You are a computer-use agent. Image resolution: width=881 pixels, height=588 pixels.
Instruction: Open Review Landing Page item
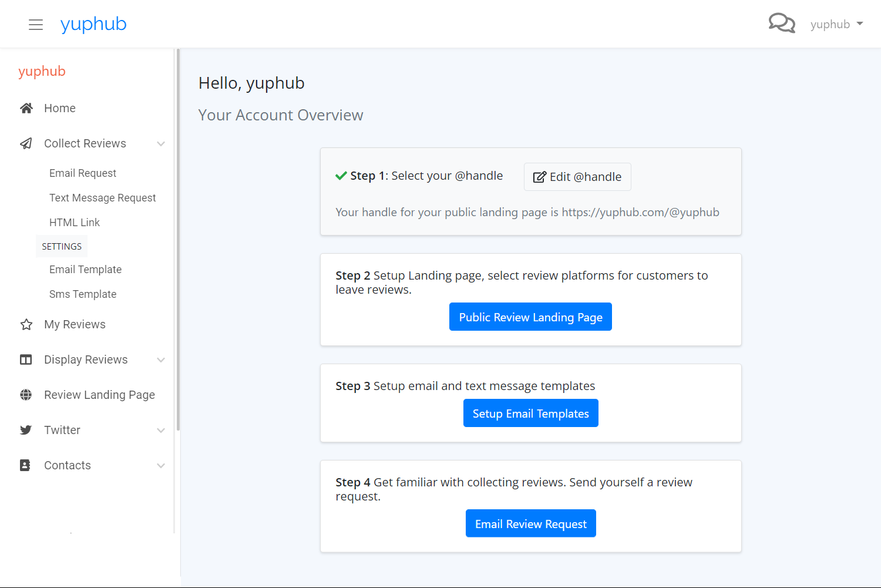point(100,395)
